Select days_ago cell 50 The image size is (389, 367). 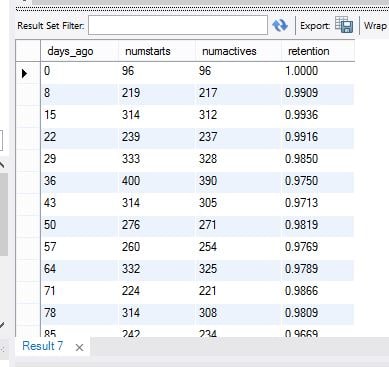(x=79, y=225)
